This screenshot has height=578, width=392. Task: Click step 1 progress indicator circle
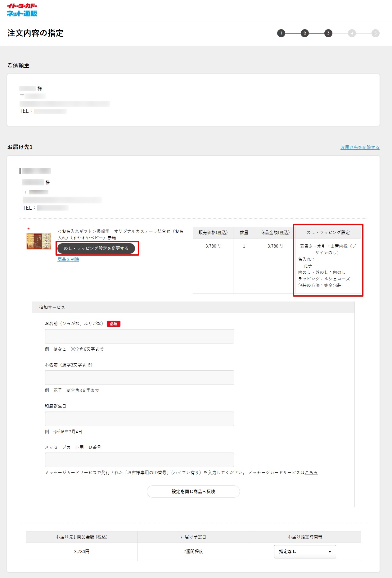pyautogui.click(x=281, y=33)
